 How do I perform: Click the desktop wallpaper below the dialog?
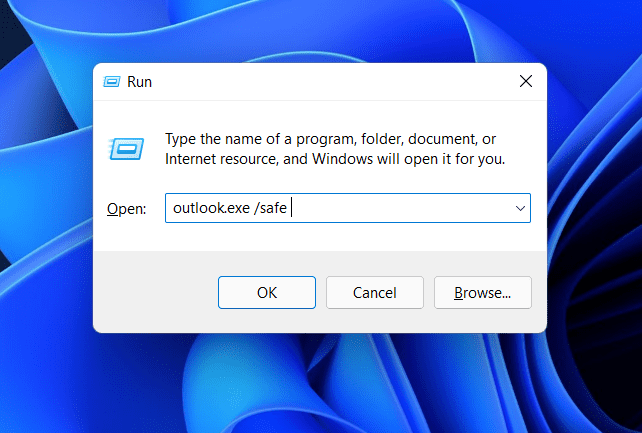click(x=320, y=385)
